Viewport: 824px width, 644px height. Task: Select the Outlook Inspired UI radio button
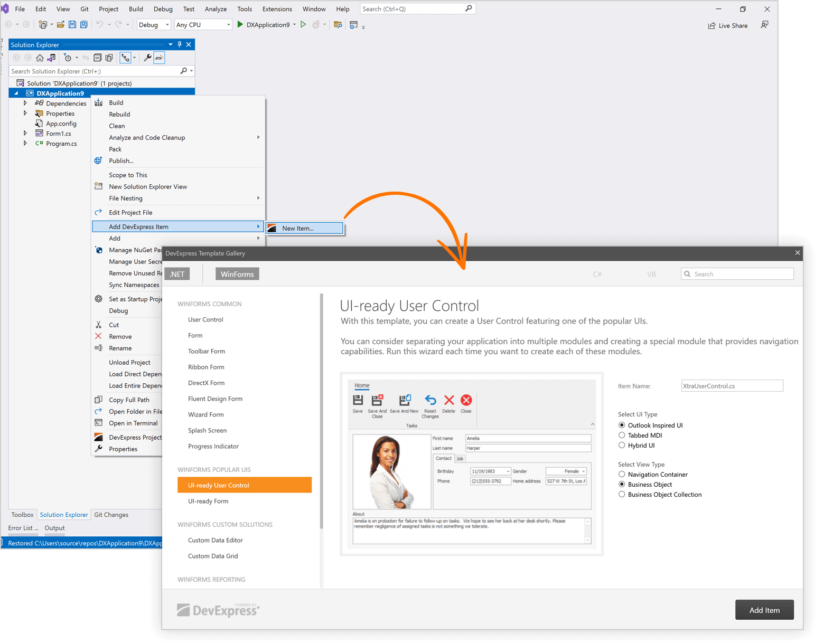click(622, 425)
